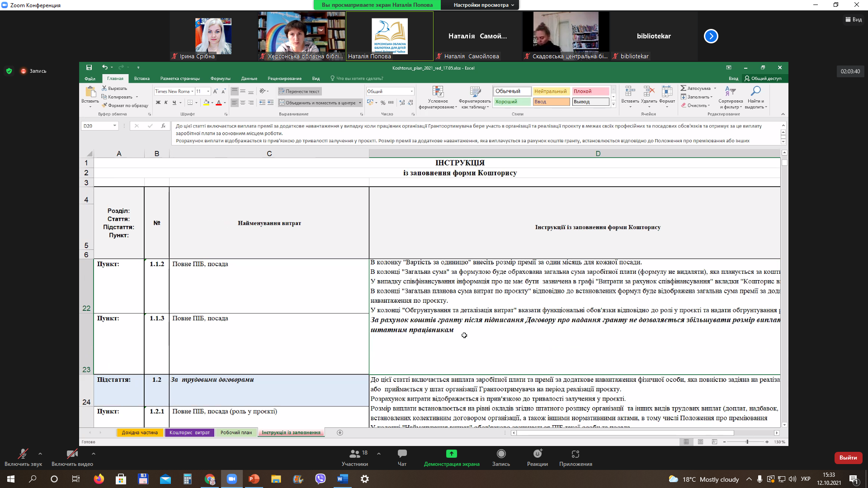868x488 pixels.
Task: Adjust the Excel zoom slider
Action: (747, 442)
